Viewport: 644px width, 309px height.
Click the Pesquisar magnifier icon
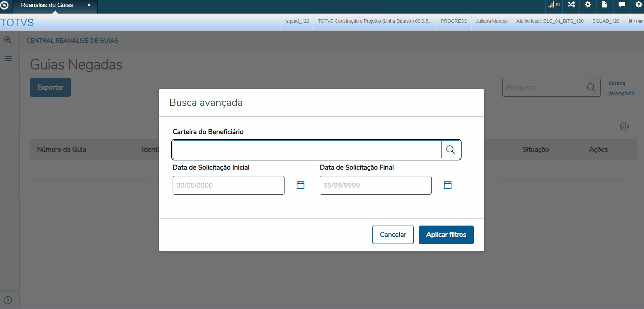(x=591, y=88)
